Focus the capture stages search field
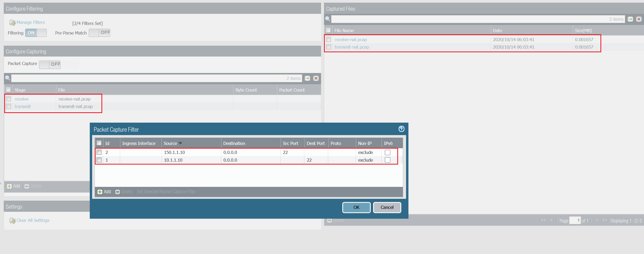 coord(156,78)
